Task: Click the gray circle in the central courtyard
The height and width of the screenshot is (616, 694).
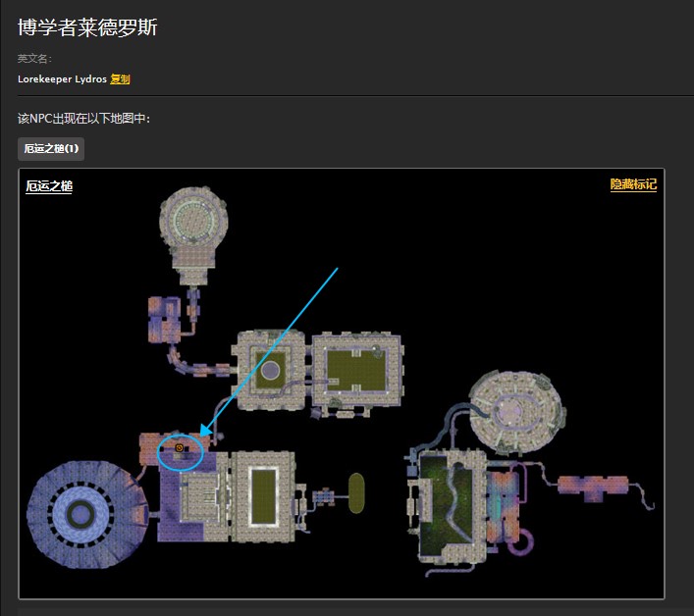Action: pos(271,370)
